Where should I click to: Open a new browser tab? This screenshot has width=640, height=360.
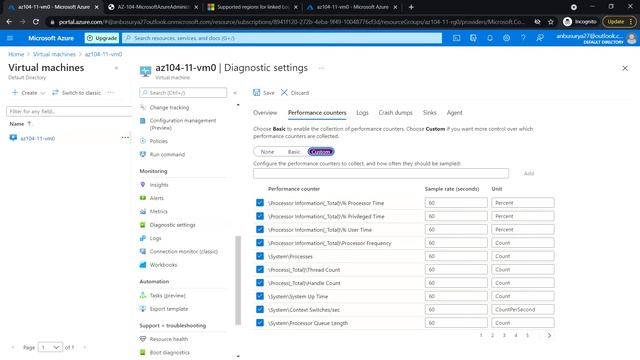click(x=411, y=7)
